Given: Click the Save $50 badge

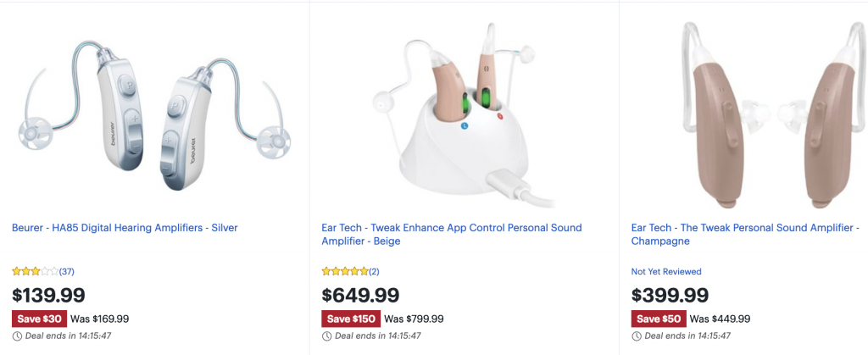Looking at the screenshot, I should point(659,319).
